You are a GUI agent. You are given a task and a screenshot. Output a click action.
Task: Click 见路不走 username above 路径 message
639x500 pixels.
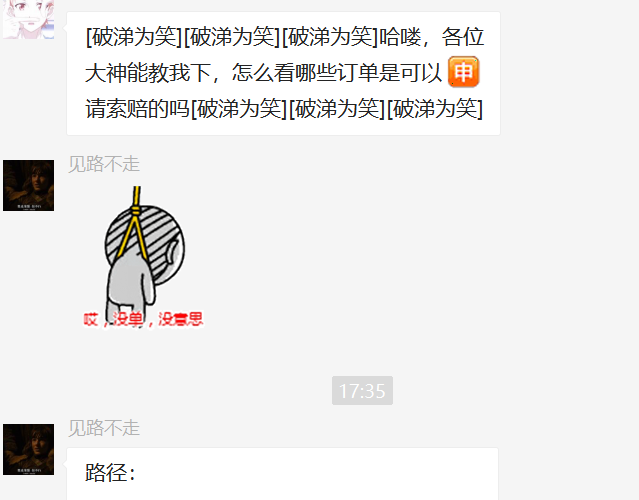point(104,428)
